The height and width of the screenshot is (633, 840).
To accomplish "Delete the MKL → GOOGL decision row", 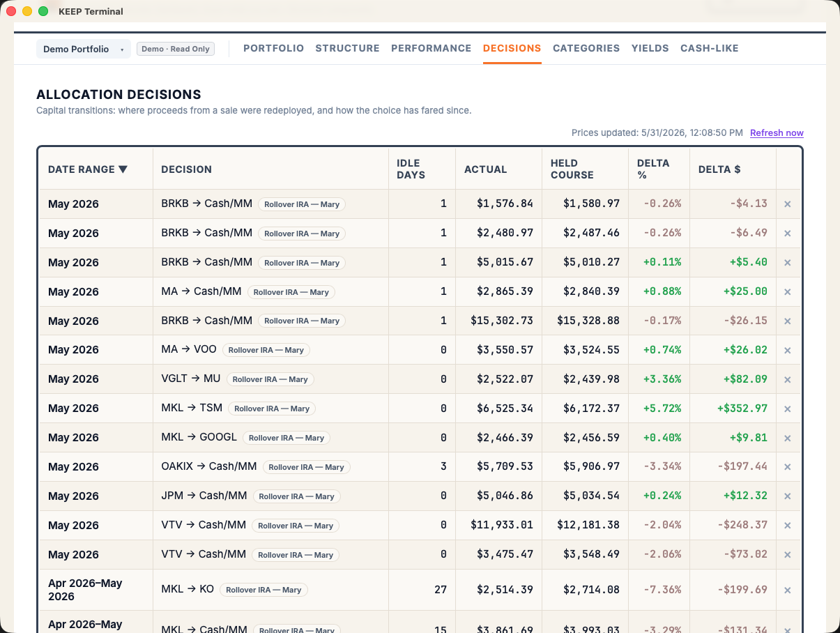I will pos(788,438).
